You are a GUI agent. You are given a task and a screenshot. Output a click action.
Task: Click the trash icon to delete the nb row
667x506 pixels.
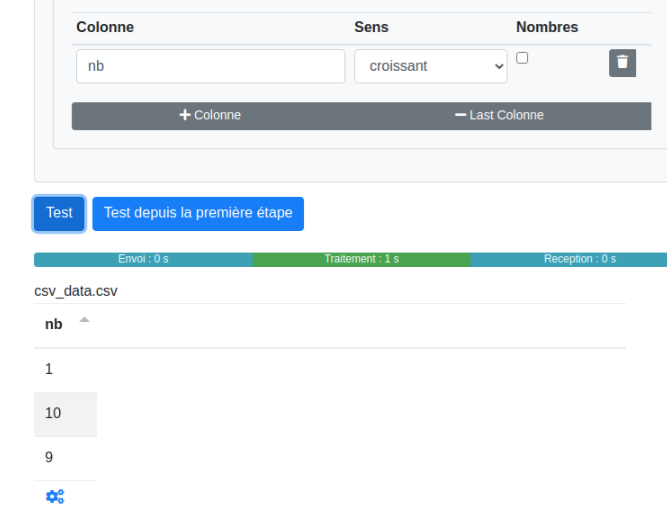click(x=622, y=62)
